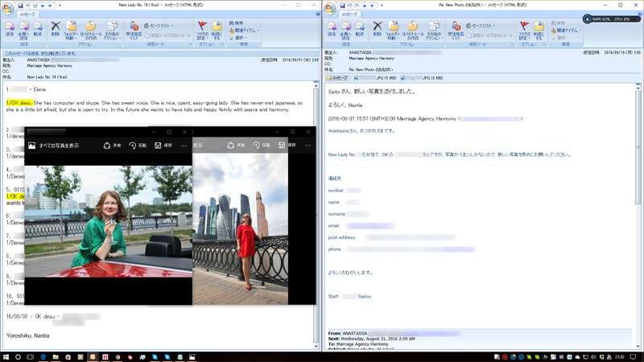Open first JPG attachment in right window
The height and width of the screenshot is (362, 644).
click(375, 78)
